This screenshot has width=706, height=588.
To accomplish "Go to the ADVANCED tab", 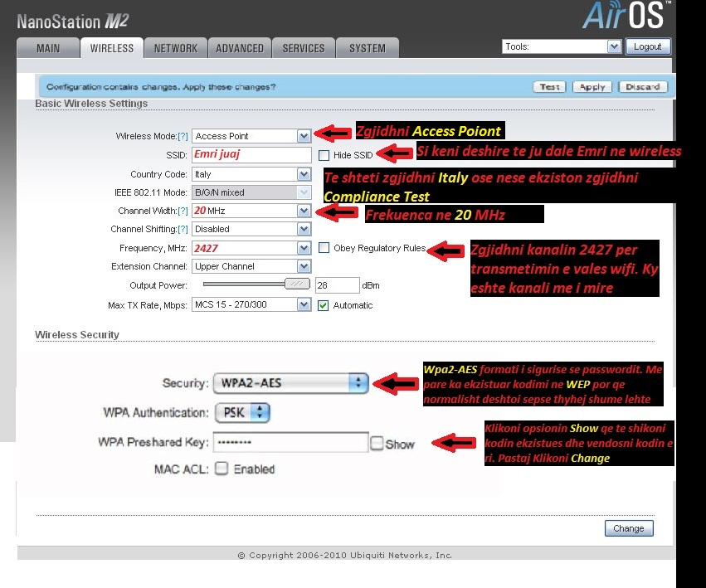I will [240, 48].
